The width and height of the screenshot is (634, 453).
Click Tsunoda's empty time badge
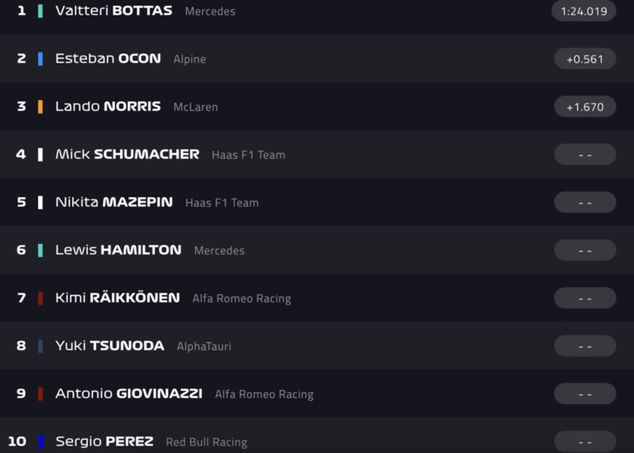[x=584, y=346]
